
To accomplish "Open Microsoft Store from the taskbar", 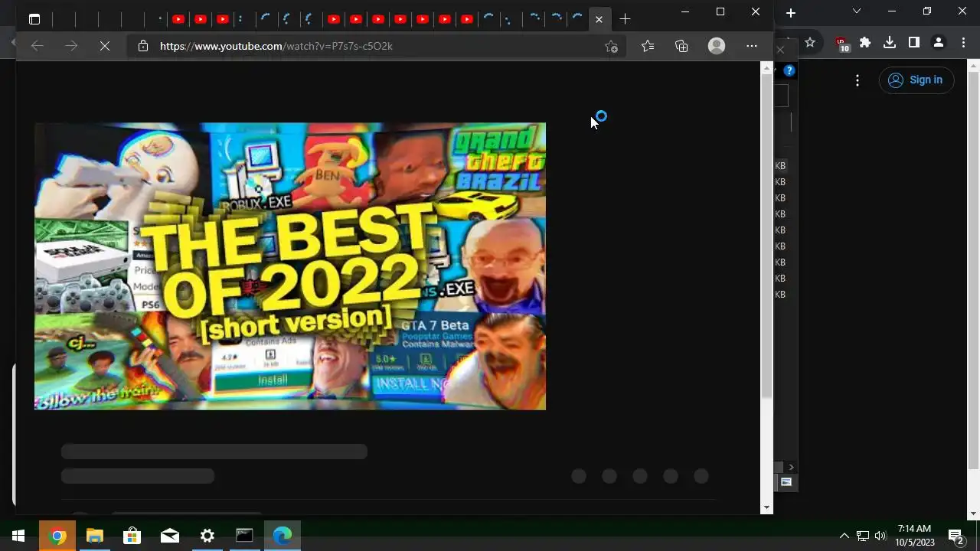I will (x=132, y=536).
